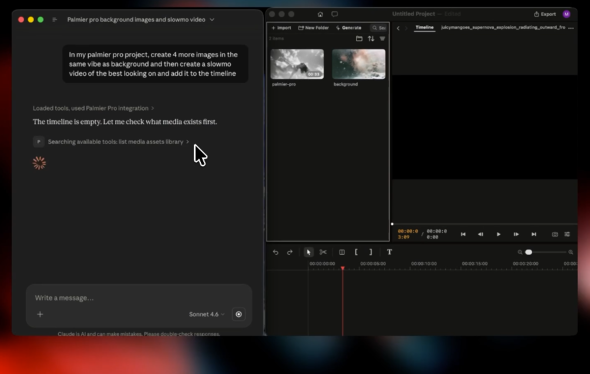
Task: Click the split clip icon in timeline toolbar
Action: [x=342, y=252]
